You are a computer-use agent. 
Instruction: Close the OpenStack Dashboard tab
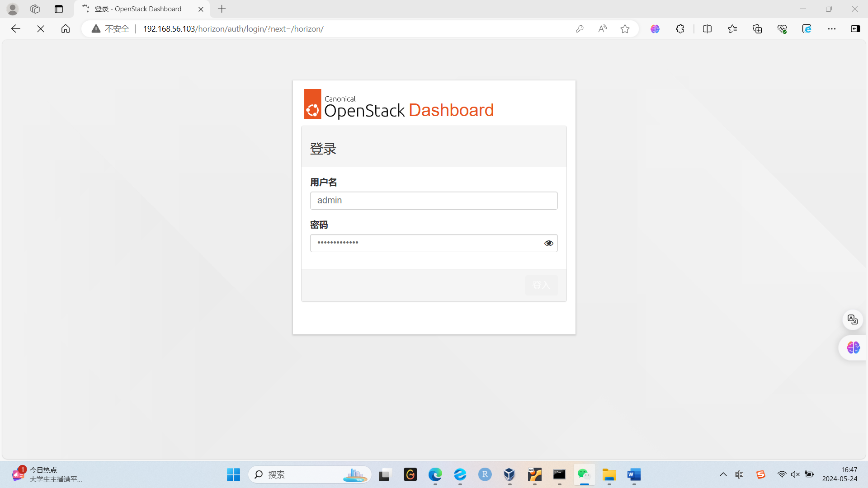201,9
